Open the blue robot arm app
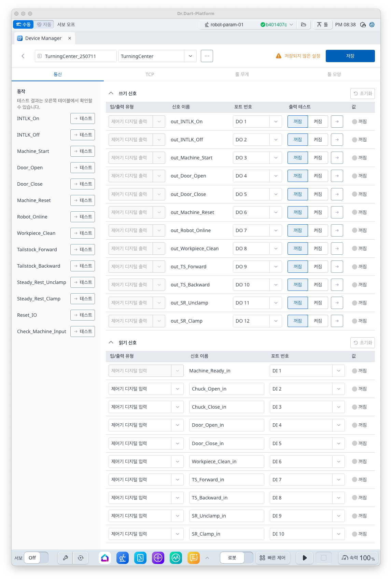Viewport: 392px width, 580px height. (123, 558)
